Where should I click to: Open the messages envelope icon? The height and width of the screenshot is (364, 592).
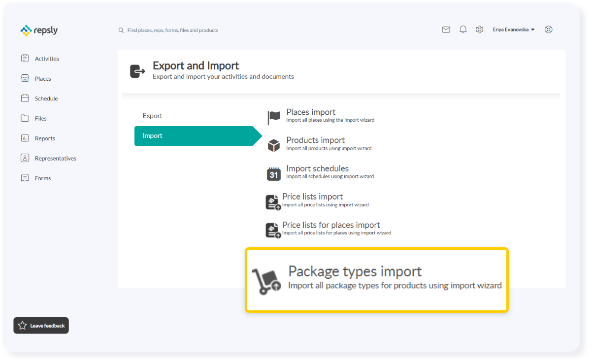[446, 29]
